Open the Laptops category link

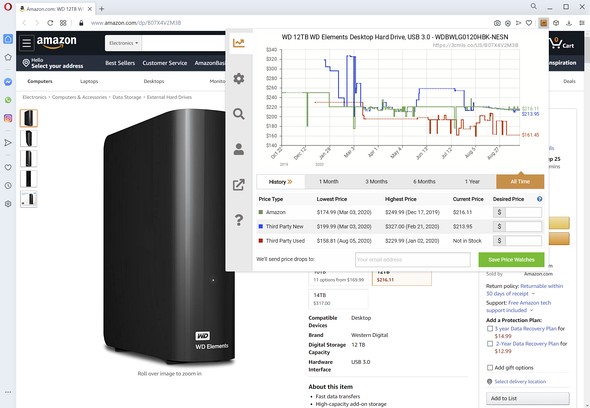(x=89, y=81)
